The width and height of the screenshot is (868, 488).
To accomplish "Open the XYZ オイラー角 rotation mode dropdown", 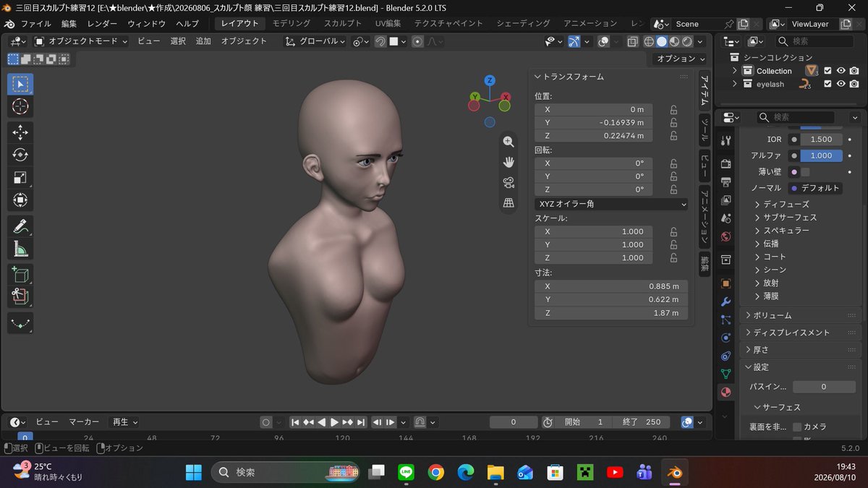I will click(611, 204).
